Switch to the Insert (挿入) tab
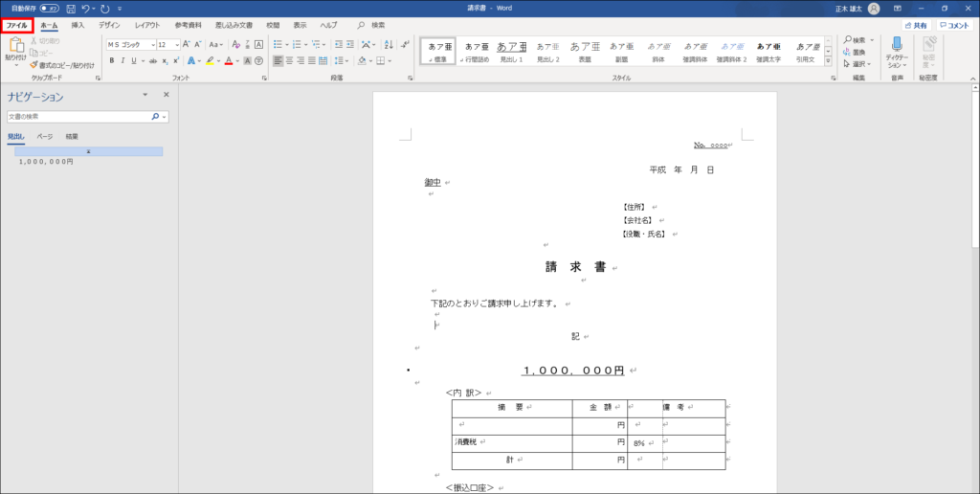 point(78,26)
